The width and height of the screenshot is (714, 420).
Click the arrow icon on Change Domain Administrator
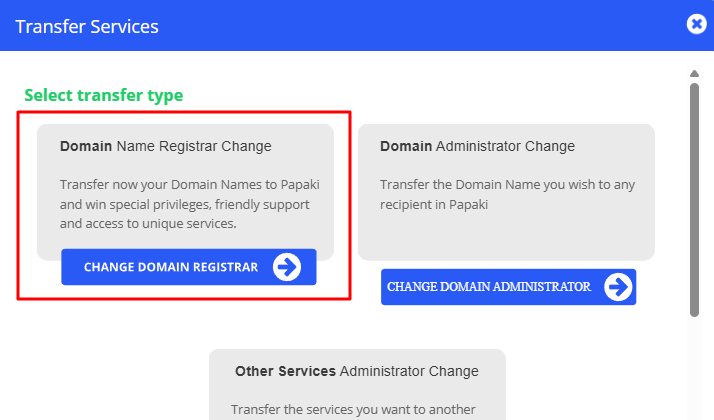click(618, 287)
